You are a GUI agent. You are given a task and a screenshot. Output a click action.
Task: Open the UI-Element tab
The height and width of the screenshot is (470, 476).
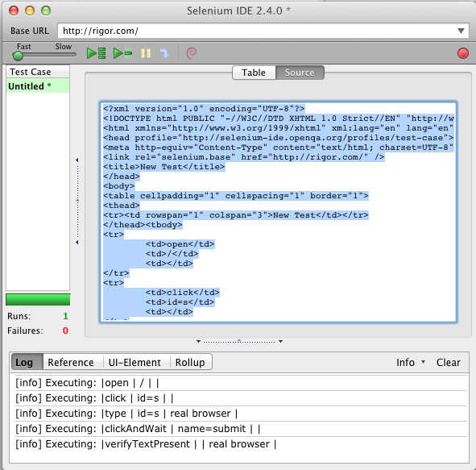[x=135, y=362]
